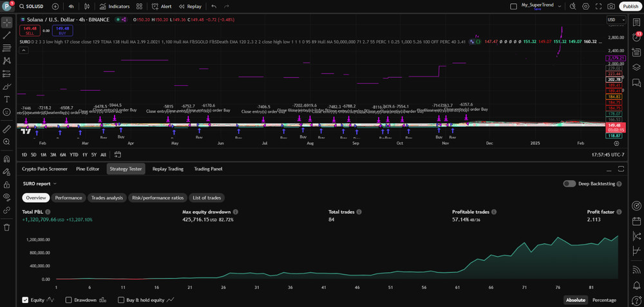The height and width of the screenshot is (307, 644).
Task: Click the remove objects trash icon
Action: [6, 227]
